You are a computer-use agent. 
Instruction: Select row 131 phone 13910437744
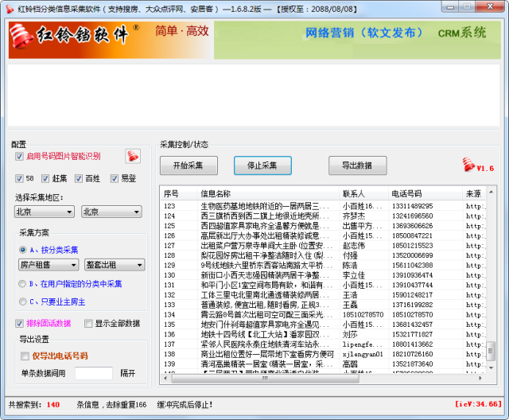tap(412, 285)
